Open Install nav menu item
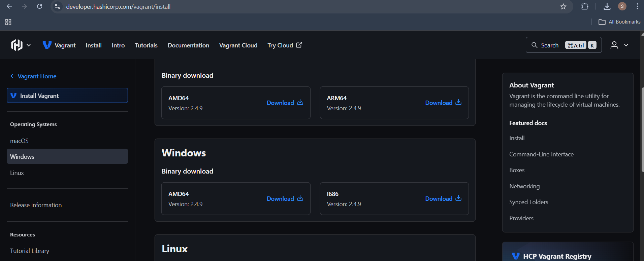The width and height of the screenshot is (644, 261). point(94,45)
